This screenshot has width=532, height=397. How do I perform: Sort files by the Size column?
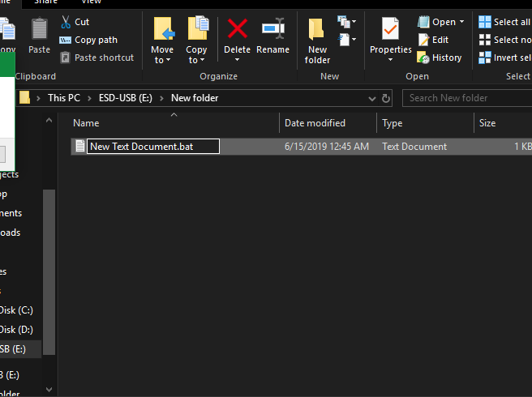(x=503, y=123)
